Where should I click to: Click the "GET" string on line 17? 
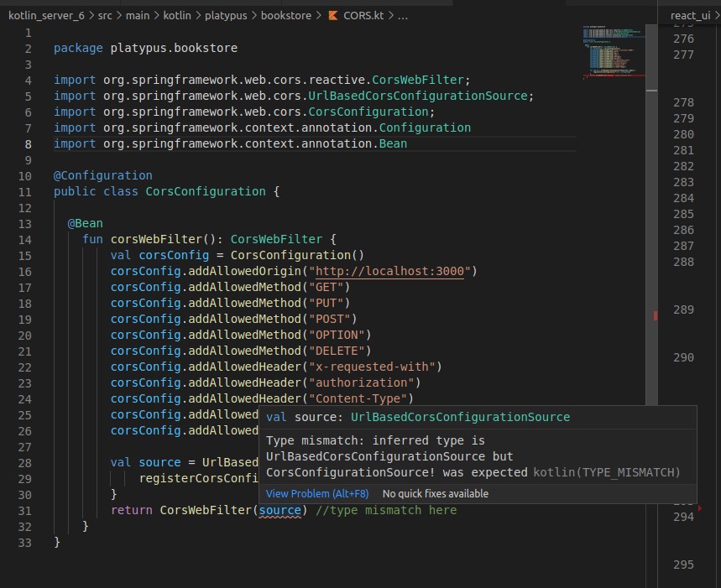click(326, 287)
